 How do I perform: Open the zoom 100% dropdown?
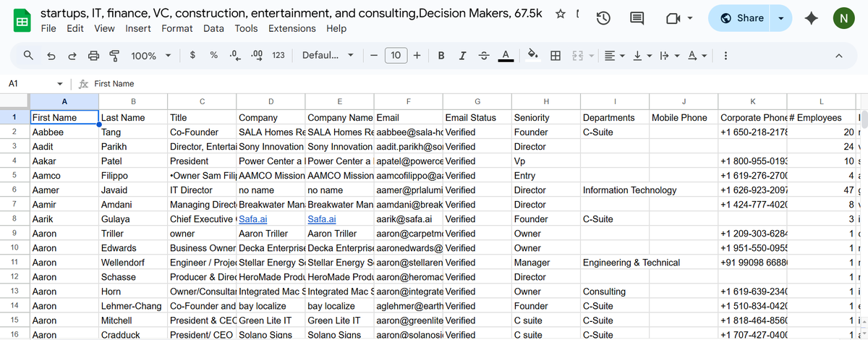(151, 55)
